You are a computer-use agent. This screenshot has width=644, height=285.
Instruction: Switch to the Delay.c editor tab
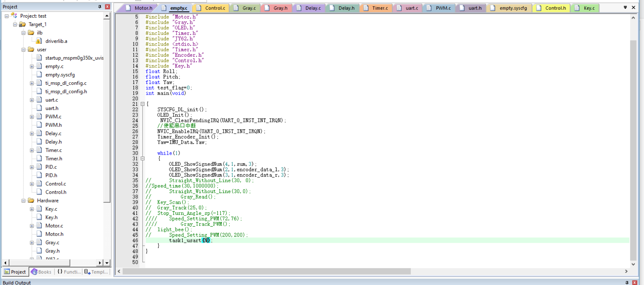[309, 8]
